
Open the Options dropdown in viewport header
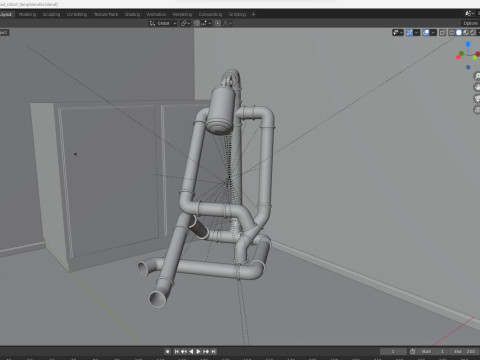tap(471, 23)
